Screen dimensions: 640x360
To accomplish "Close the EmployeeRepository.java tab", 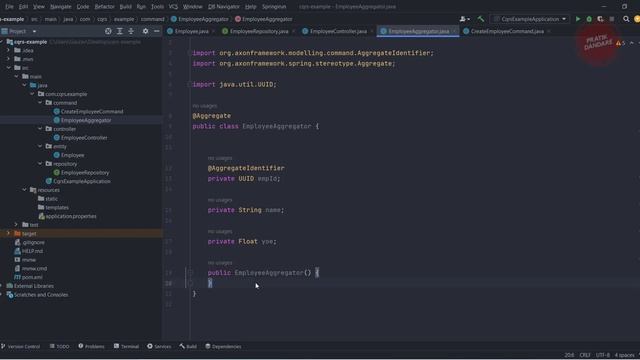I will [x=293, y=31].
